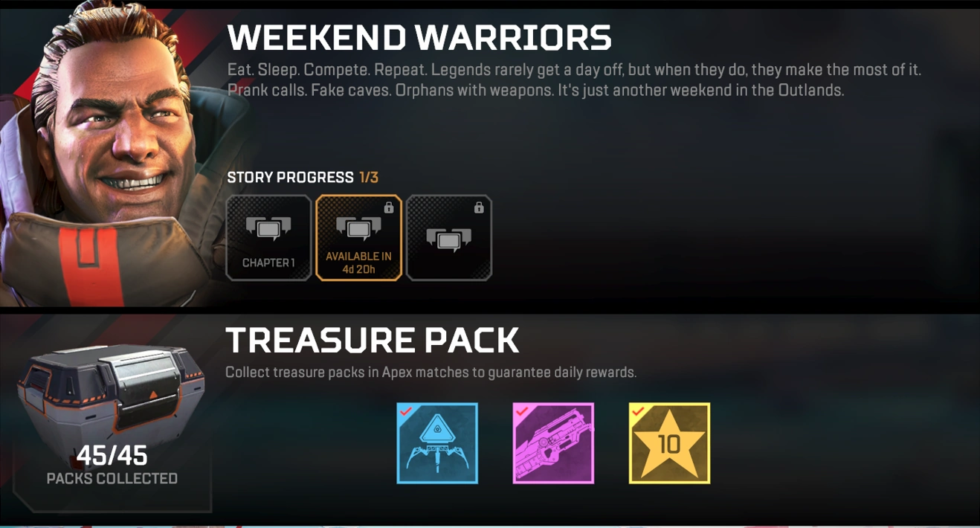This screenshot has width=980, height=528.
Task: Click the red checkmark on the purple weapon reward
Action: click(x=522, y=411)
